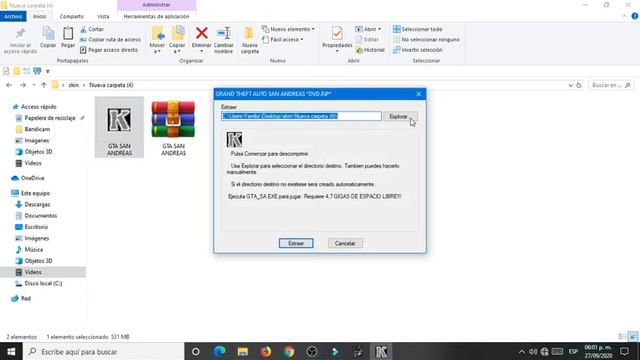This screenshot has width=640, height=360.
Task: Open Quick Access Toolbar customize dropdown
Action: (x=48, y=71)
